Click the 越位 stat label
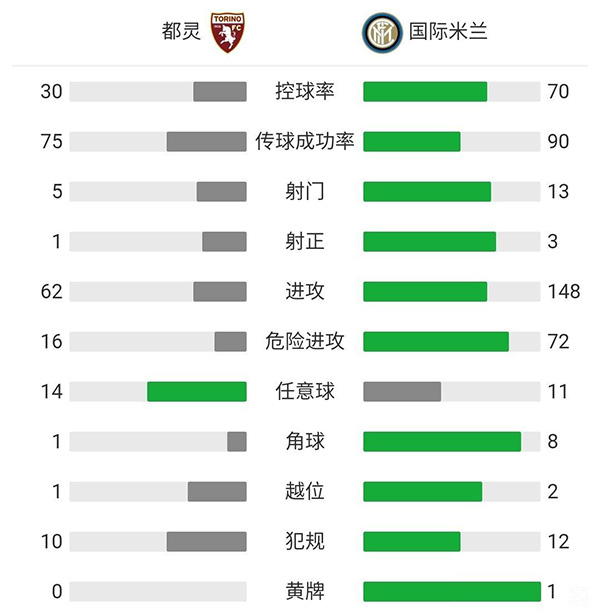600x615 pixels. (x=305, y=492)
